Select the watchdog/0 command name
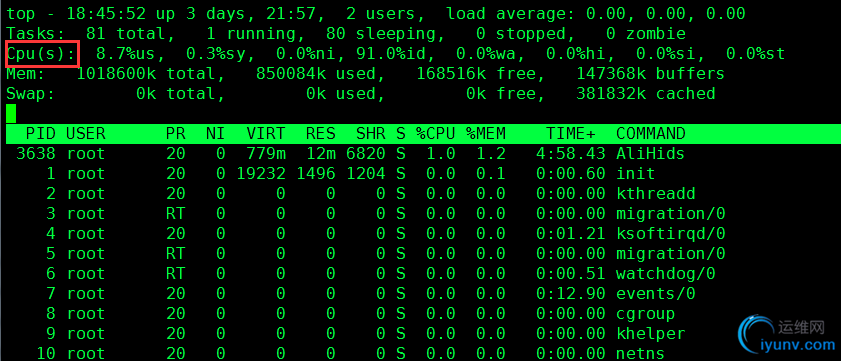841x361 pixels. [666, 274]
